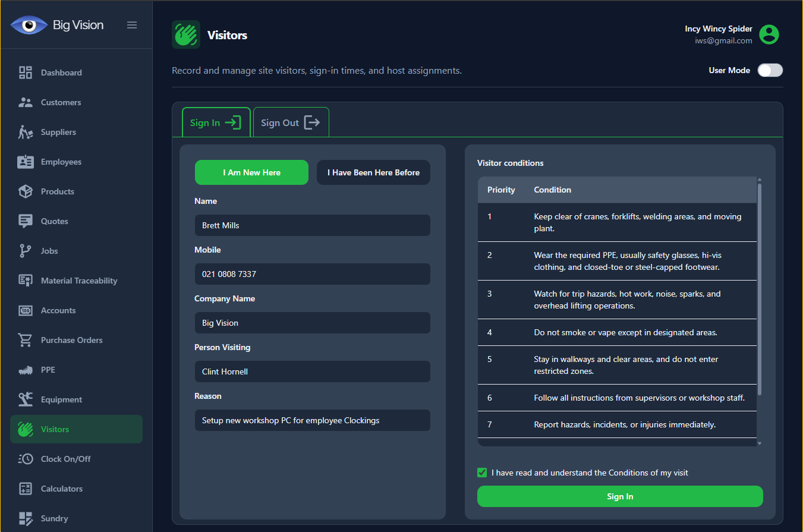The height and width of the screenshot is (532, 803).
Task: Open Material Traceability via its sidebar icon
Action: pyautogui.click(x=26, y=281)
